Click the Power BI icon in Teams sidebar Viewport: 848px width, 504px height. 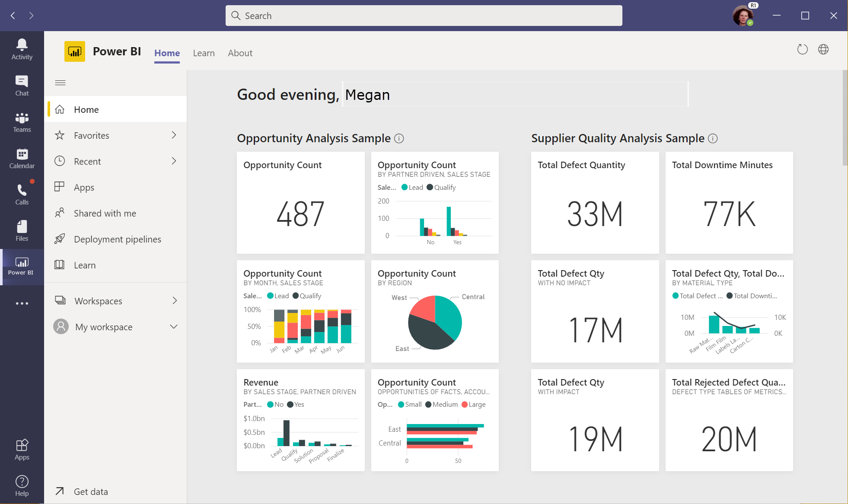click(21, 266)
